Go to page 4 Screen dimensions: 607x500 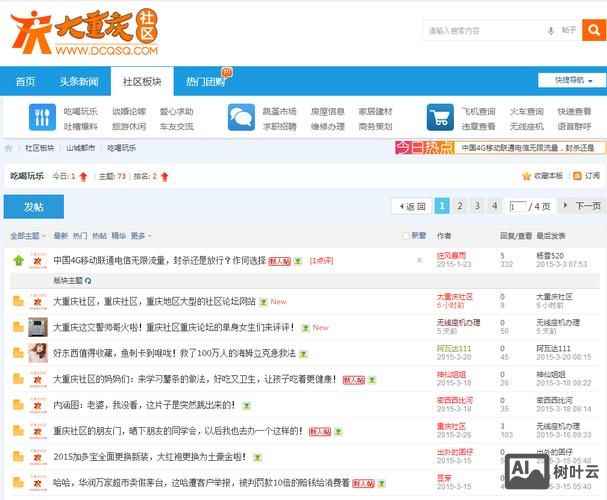(x=495, y=206)
